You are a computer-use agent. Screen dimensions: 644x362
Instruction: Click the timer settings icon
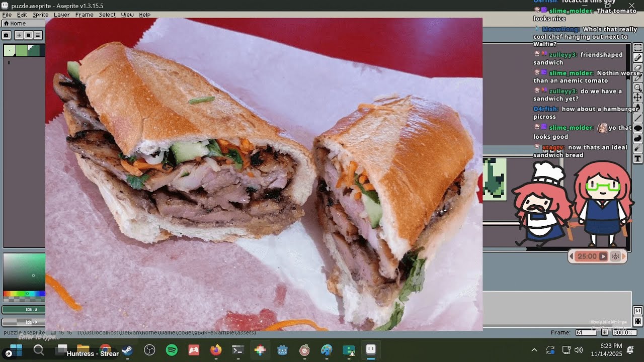(615, 256)
